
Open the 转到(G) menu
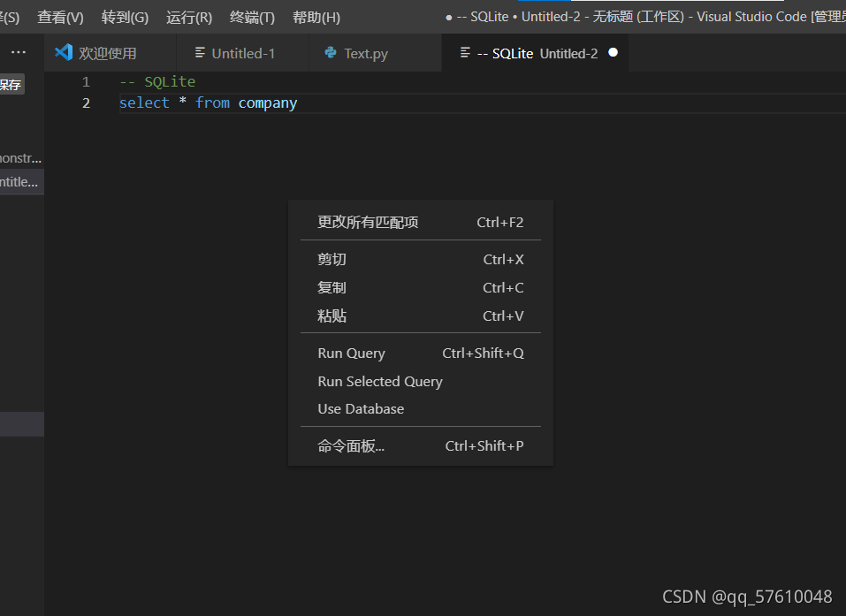[x=125, y=18]
